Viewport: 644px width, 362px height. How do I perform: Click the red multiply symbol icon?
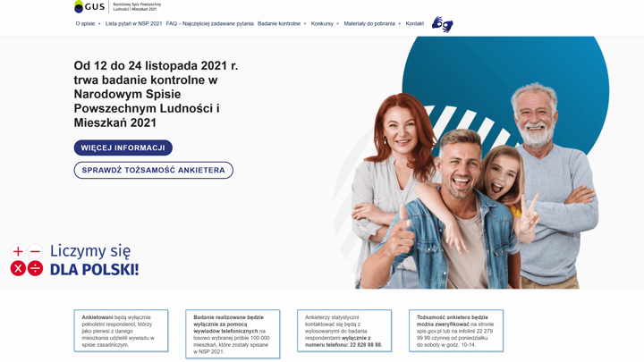pyautogui.click(x=18, y=268)
